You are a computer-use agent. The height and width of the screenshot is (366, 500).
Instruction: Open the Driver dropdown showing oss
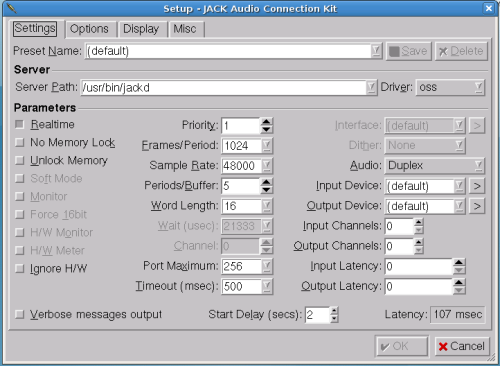click(x=450, y=87)
